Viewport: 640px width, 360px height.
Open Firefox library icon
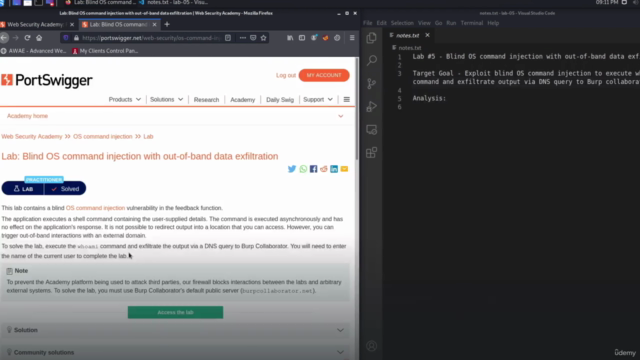pos(290,38)
